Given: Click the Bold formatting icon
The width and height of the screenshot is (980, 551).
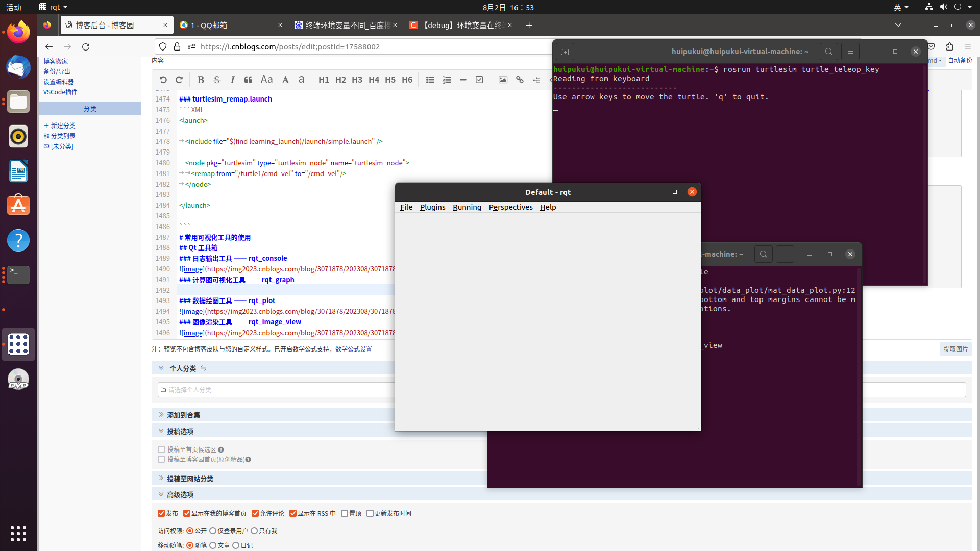Looking at the screenshot, I should coord(201,80).
